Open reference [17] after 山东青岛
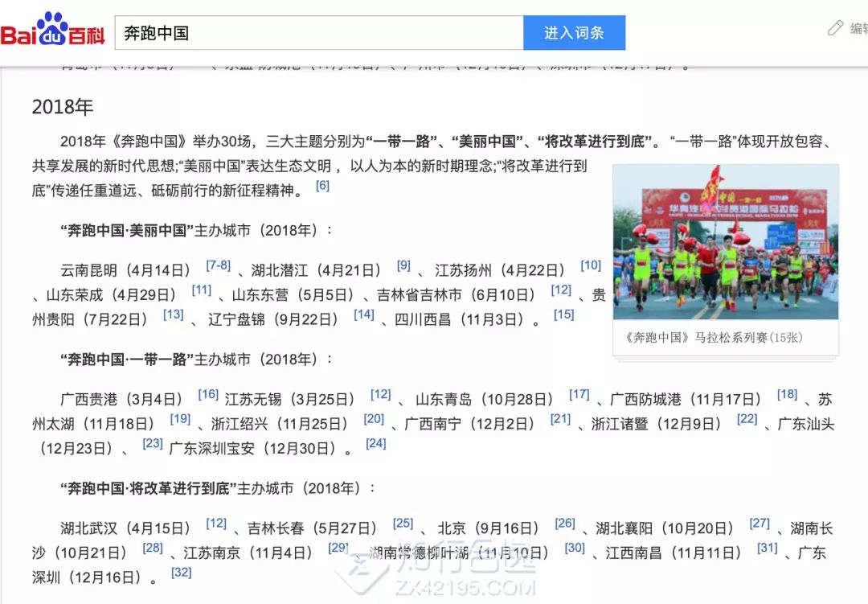 point(579,394)
